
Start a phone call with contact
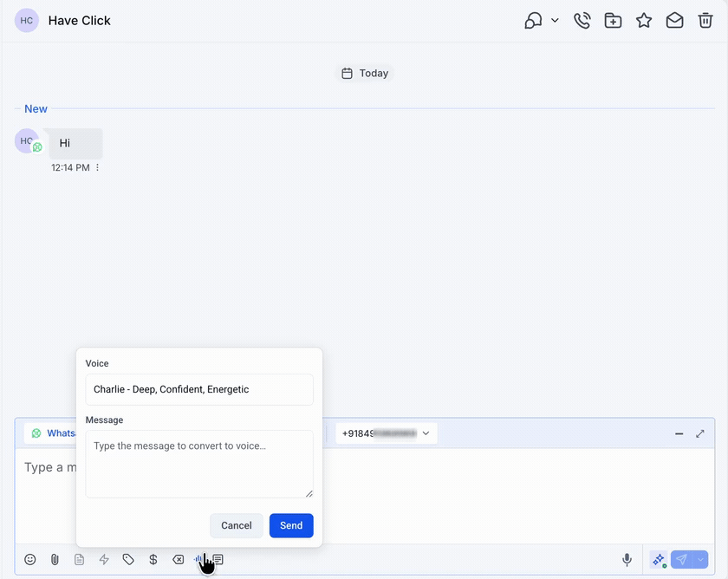coord(582,21)
